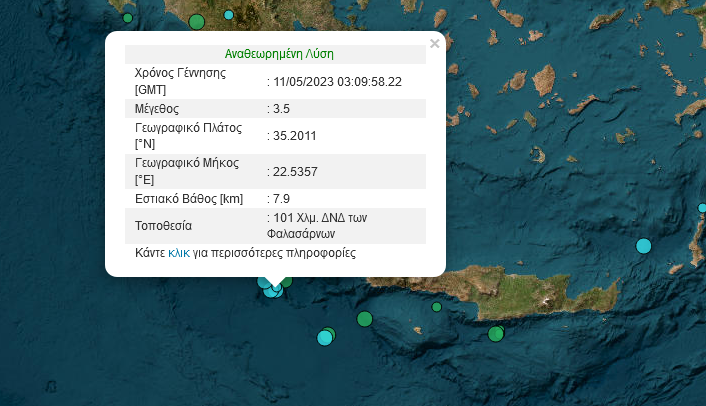The height and width of the screenshot is (406, 706).
Task: Open the 'κλικ' link for more information
Action: [179, 253]
